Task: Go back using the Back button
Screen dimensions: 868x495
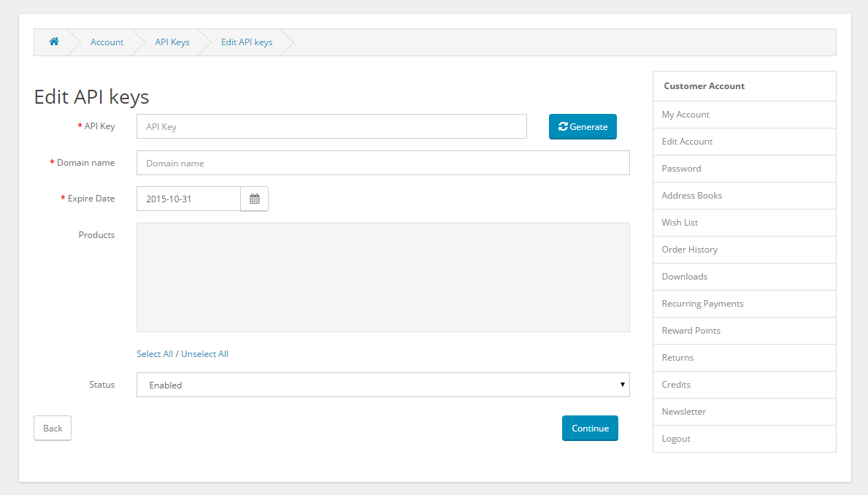Action: (52, 428)
